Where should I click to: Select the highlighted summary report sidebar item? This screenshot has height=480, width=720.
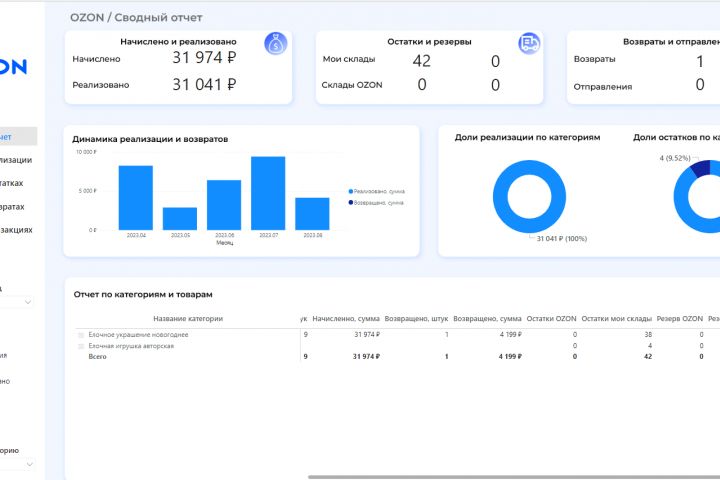[x=18, y=136]
